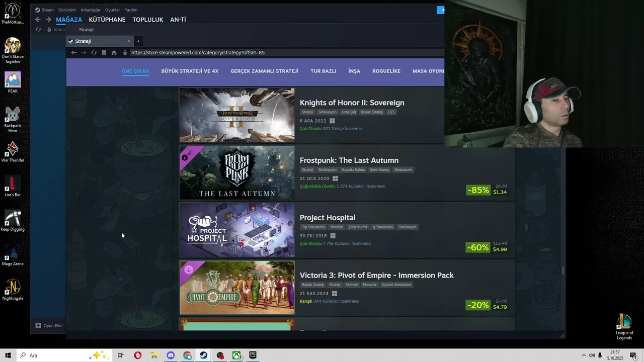This screenshot has width=644, height=362.
Task: Open Nightingale desktop shortcut
Action: [13, 290]
